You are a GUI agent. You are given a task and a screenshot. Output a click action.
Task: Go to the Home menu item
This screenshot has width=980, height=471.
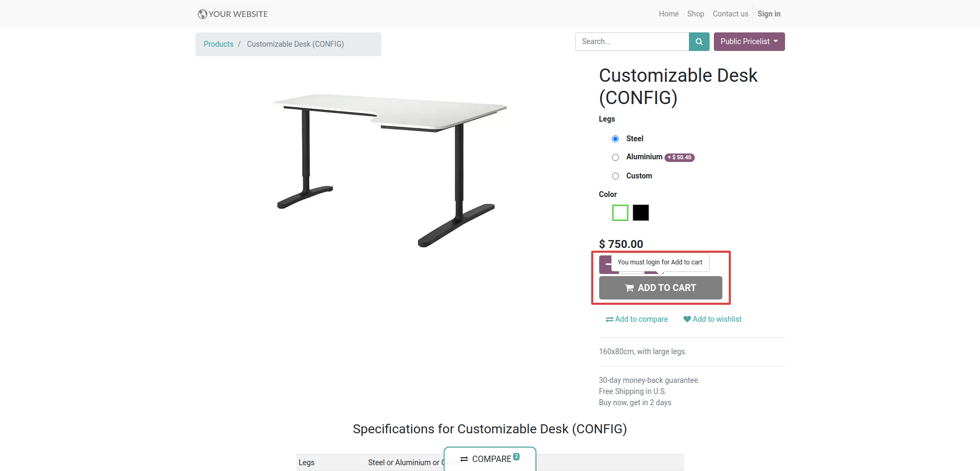pos(669,14)
